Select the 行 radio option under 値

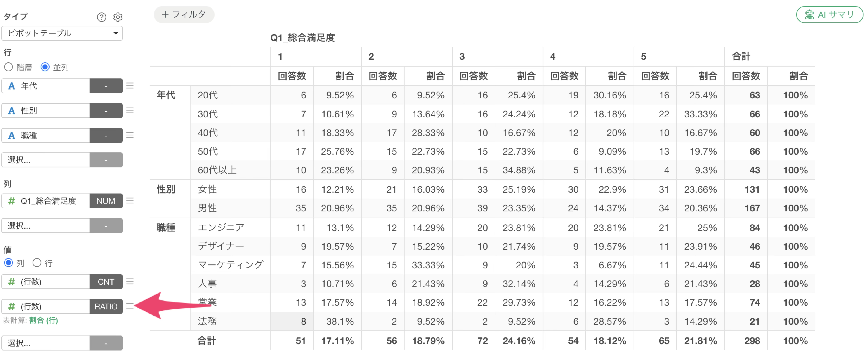click(x=37, y=263)
